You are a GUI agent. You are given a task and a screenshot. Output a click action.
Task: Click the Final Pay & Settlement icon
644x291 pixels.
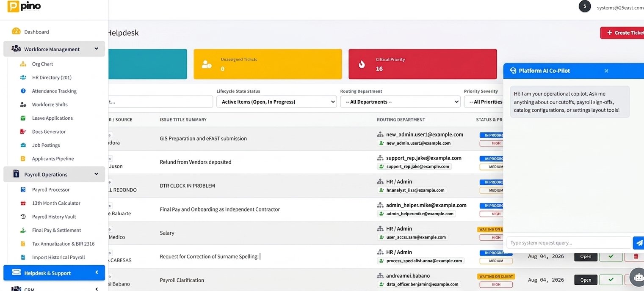(x=23, y=230)
